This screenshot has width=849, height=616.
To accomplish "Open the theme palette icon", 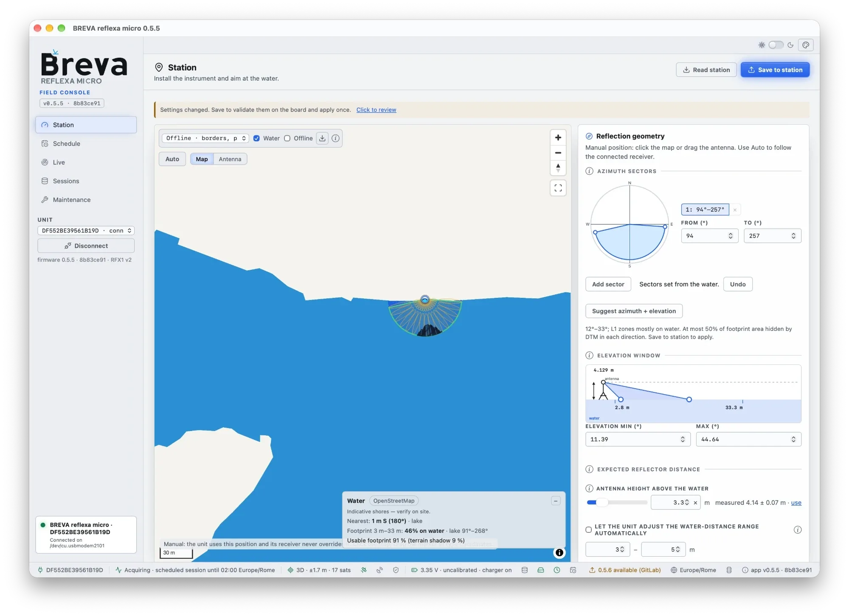I will click(x=805, y=45).
